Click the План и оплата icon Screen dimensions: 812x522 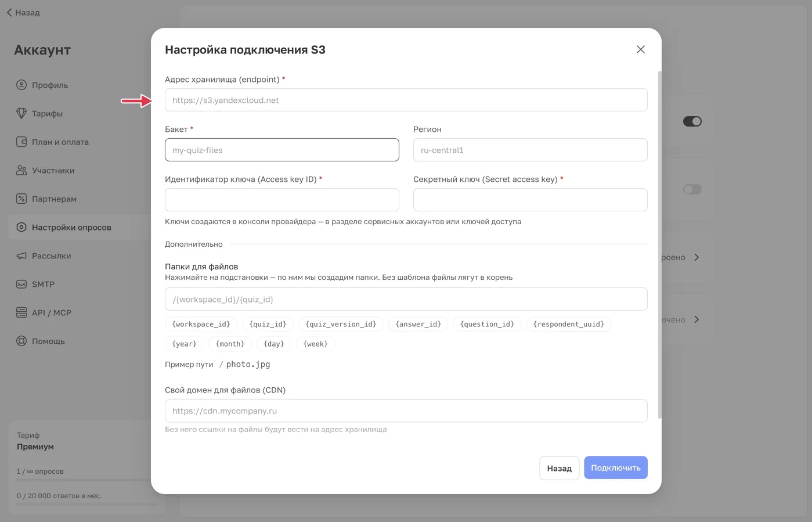(21, 142)
